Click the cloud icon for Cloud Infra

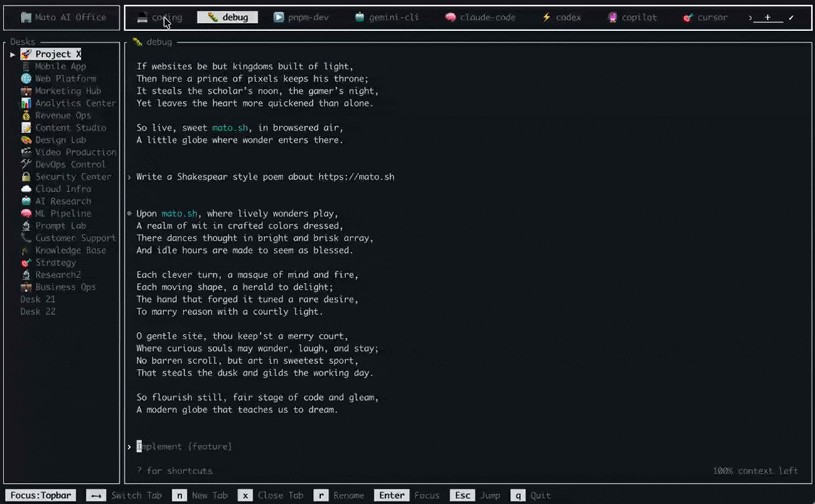tap(26, 189)
